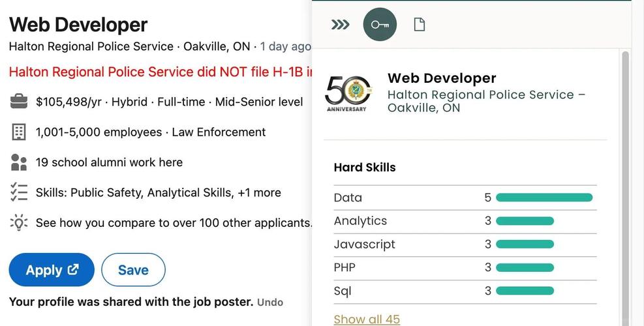Select the key keywords tab icon
Viewport: 644px width, 326px height.
pyautogui.click(x=380, y=25)
